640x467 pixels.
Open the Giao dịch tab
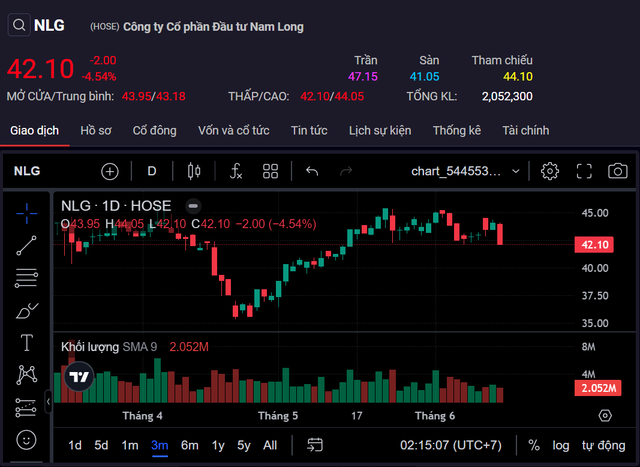35,131
